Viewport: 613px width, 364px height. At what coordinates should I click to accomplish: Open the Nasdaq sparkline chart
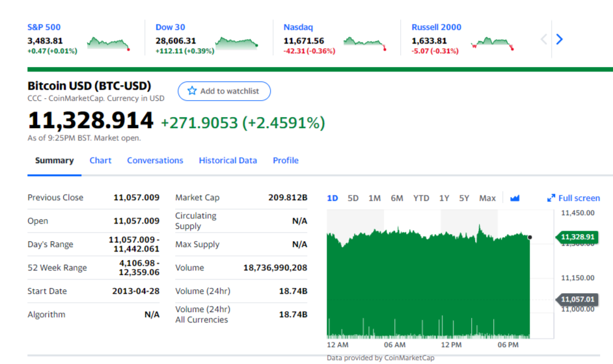pos(365,43)
